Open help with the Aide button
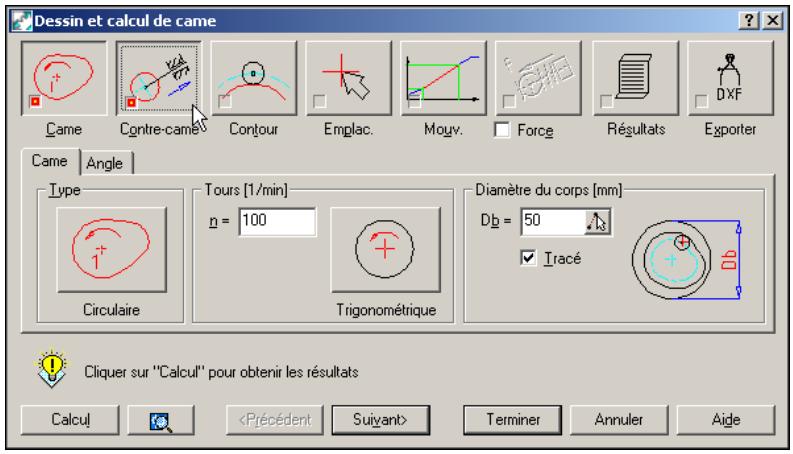793x454 pixels. (726, 420)
